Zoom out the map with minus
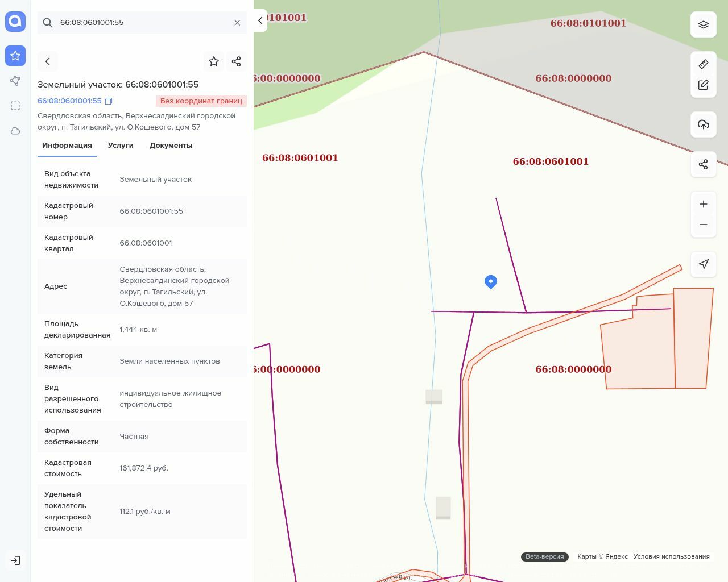Screen dimensions: 728x582 pos(704,225)
